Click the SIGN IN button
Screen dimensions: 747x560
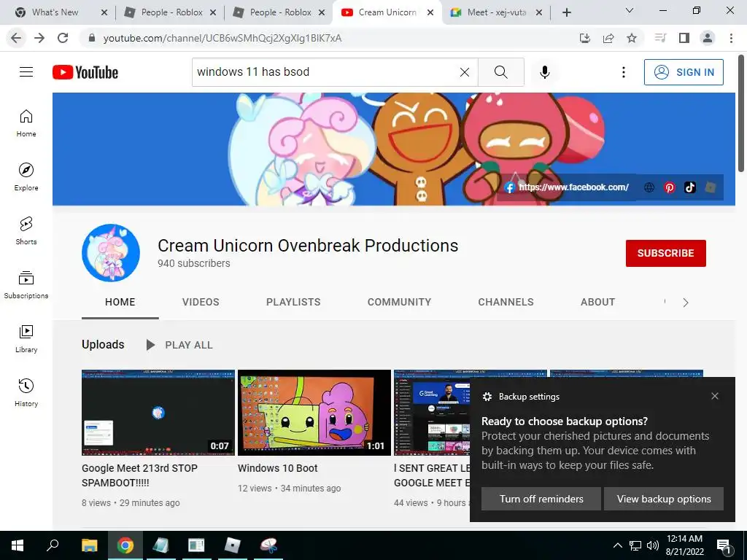point(684,72)
